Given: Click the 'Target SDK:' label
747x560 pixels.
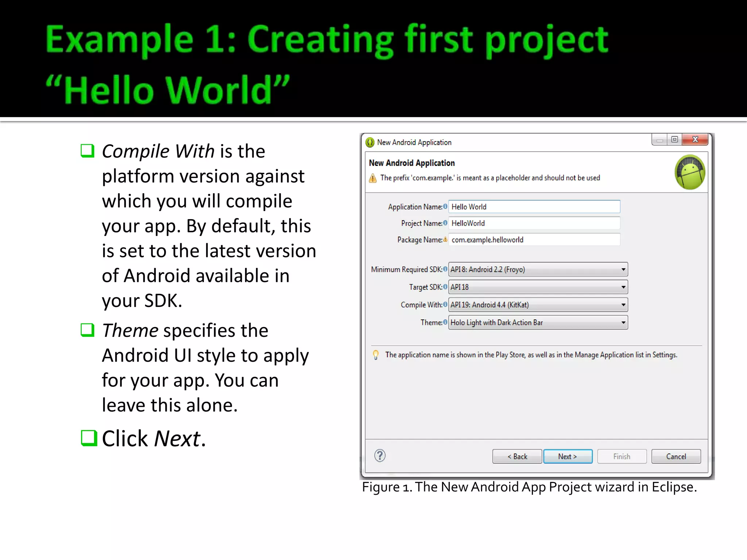Looking at the screenshot, I should click(425, 287).
